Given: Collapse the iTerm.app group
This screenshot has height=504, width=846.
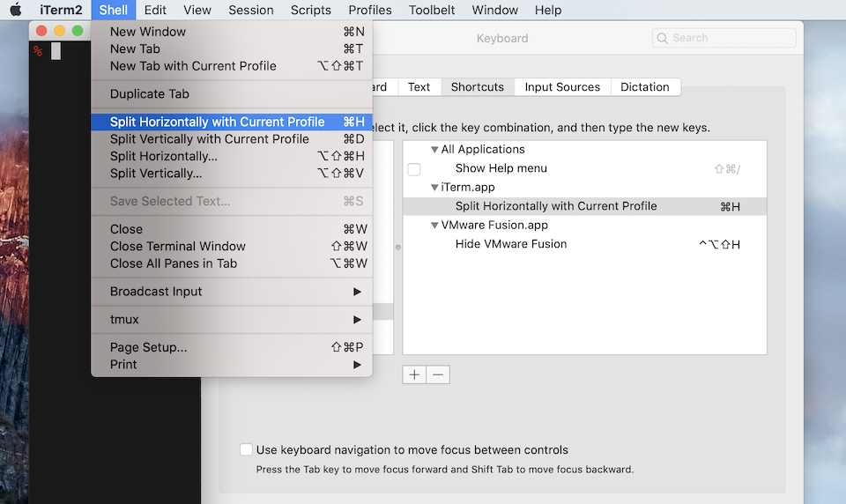Looking at the screenshot, I should click(434, 188).
